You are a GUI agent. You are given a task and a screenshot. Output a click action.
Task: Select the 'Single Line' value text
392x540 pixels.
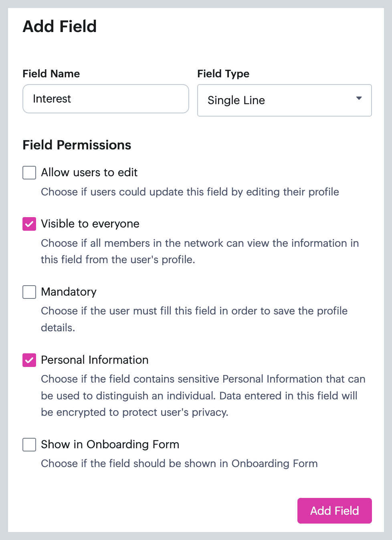point(236,101)
